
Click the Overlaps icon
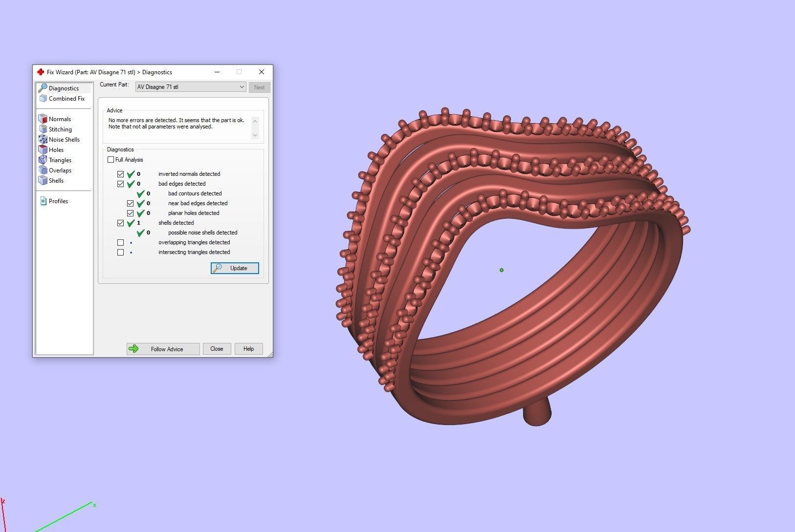[x=43, y=170]
